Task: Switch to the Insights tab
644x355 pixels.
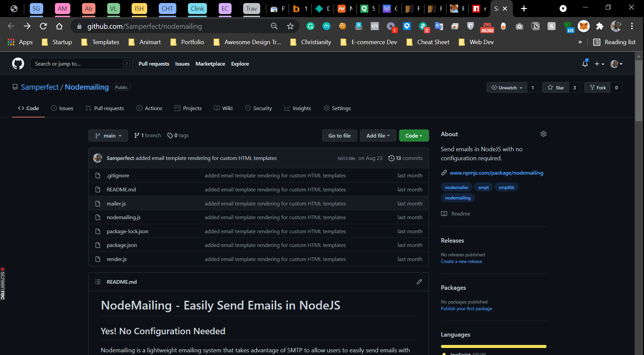Action: (297, 108)
